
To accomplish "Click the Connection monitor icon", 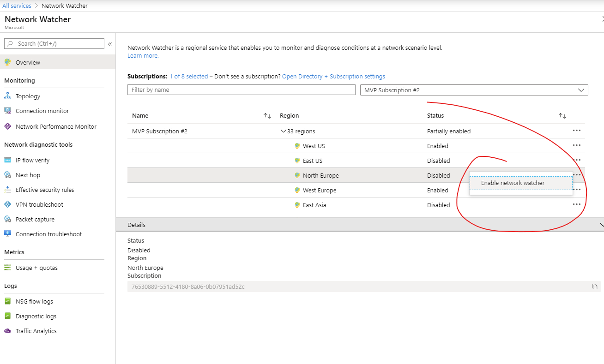I will (7, 111).
